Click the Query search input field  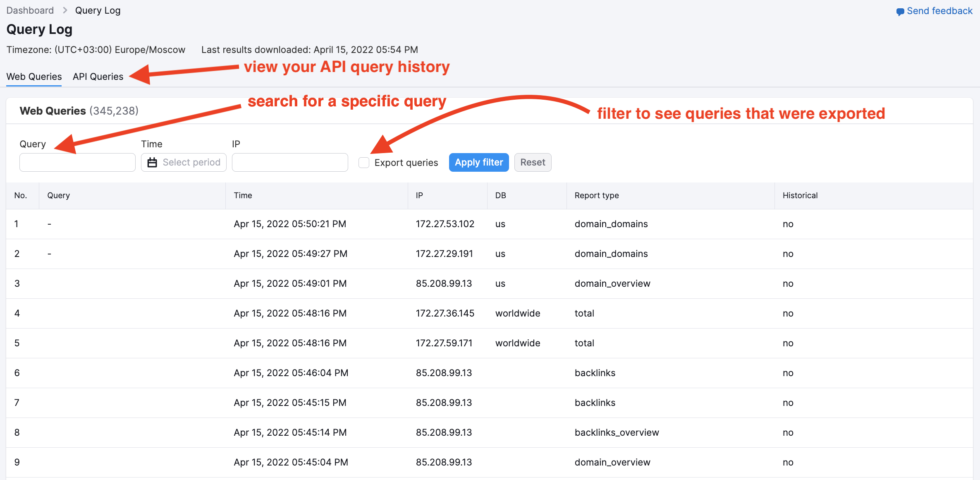pos(77,162)
